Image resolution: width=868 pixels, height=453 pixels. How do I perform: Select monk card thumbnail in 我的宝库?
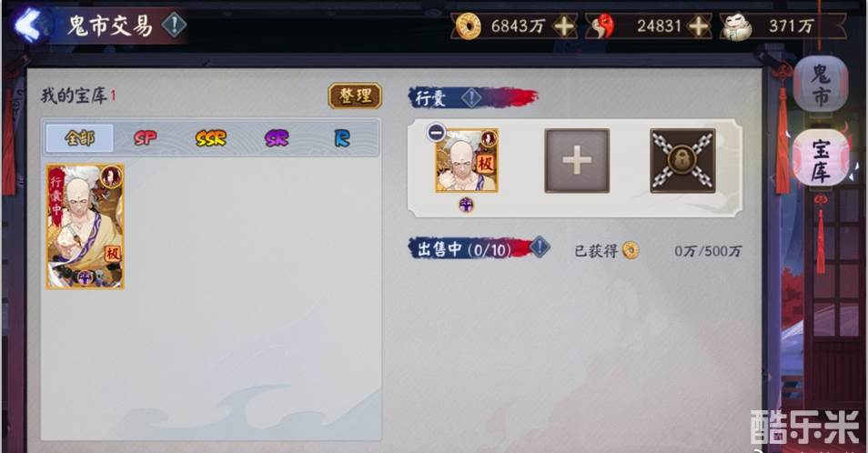point(86,226)
